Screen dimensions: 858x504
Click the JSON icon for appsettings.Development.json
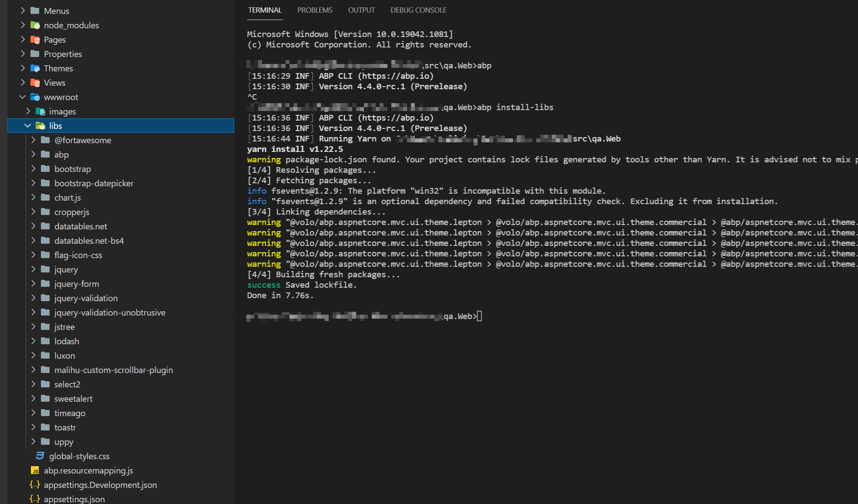click(x=35, y=485)
